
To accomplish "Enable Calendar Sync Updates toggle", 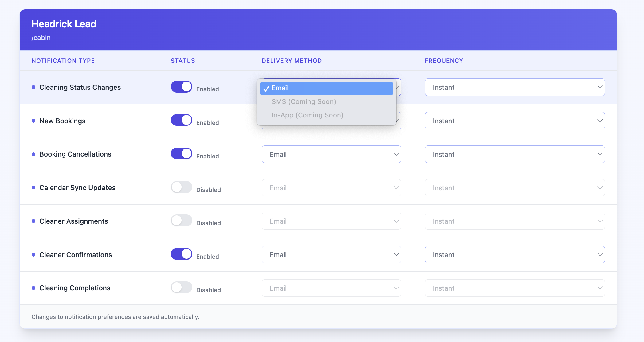I will coord(181,187).
